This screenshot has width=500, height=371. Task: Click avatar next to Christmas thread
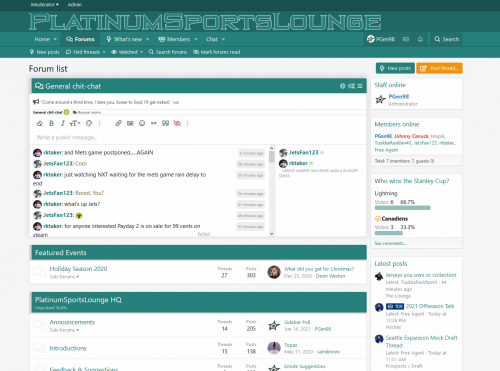pos(274,272)
